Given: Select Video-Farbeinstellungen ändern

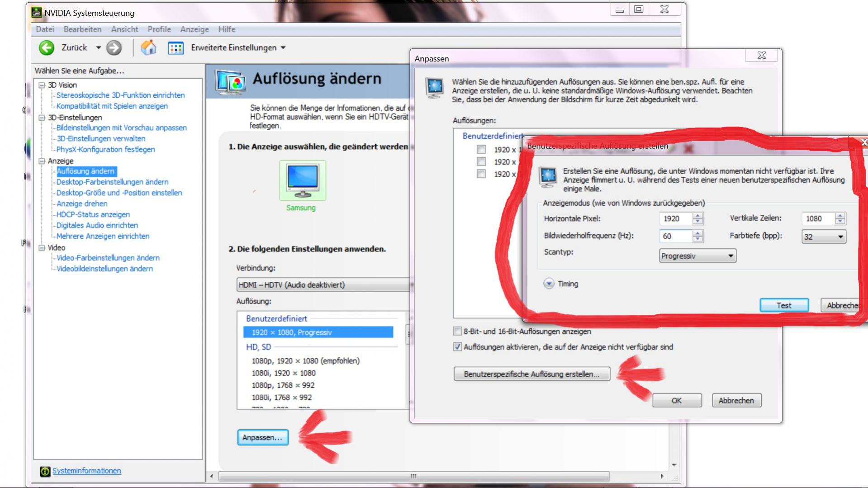Looking at the screenshot, I should point(108,258).
